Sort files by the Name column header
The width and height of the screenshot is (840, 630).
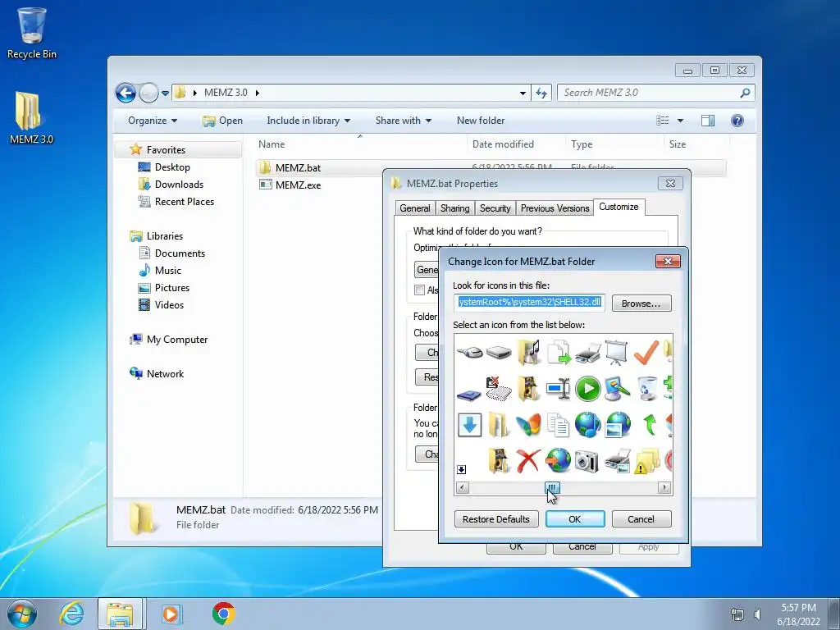coord(272,144)
